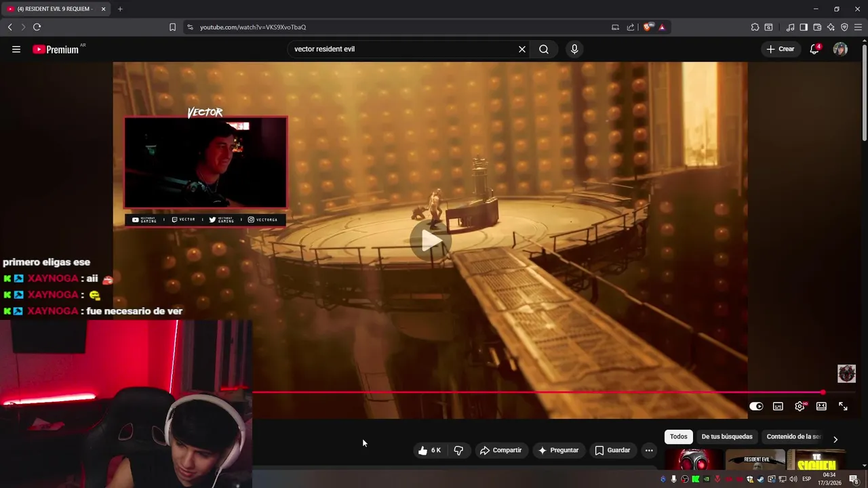This screenshot has width=868, height=488.
Task: Toggle theater mode in player
Action: [821, 406]
